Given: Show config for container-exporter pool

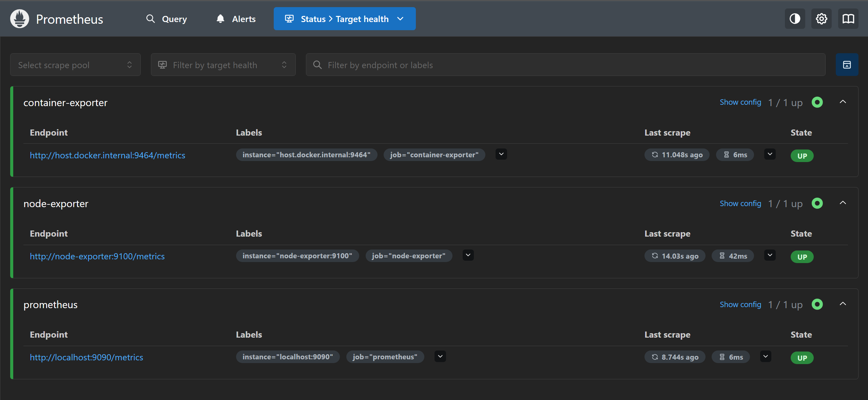Looking at the screenshot, I should tap(740, 102).
